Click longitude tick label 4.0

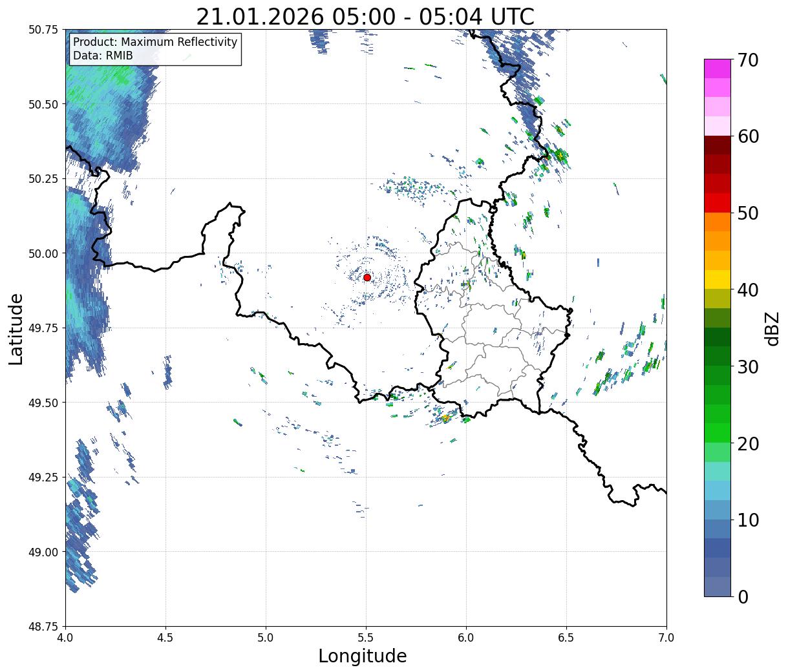(65, 638)
